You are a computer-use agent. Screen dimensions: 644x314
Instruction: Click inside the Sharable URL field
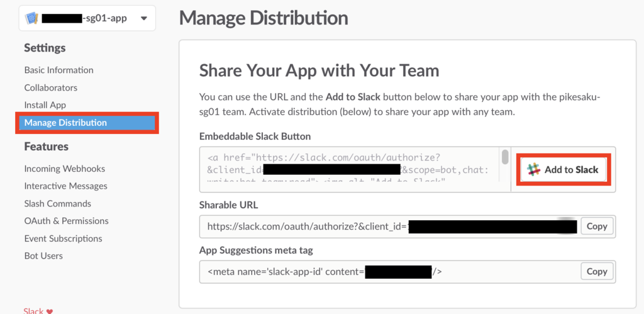(302, 227)
